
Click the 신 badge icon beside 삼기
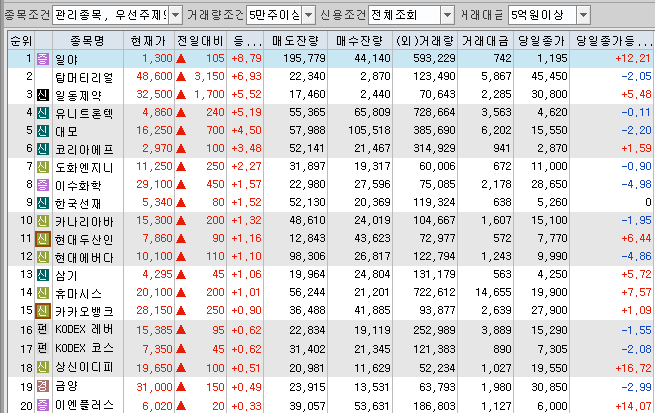coord(43,274)
